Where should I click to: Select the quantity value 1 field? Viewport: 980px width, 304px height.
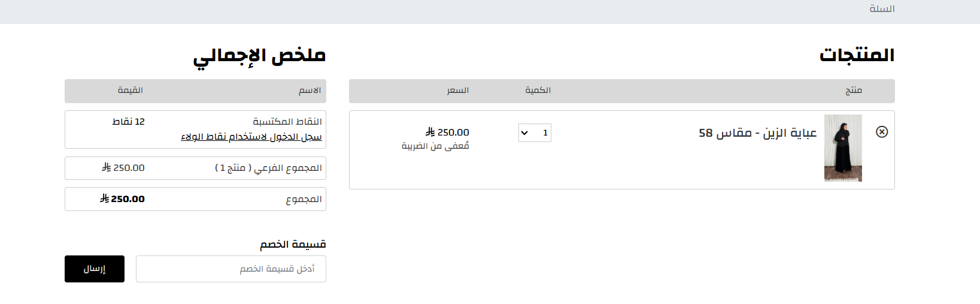tap(535, 133)
